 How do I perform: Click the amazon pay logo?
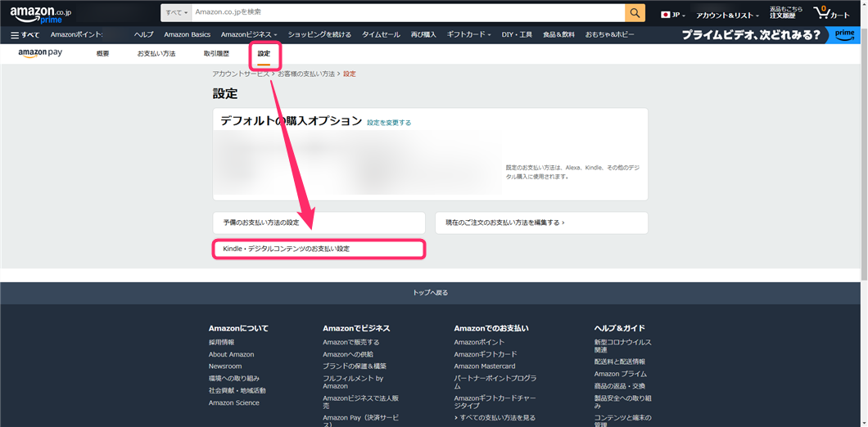tap(40, 54)
